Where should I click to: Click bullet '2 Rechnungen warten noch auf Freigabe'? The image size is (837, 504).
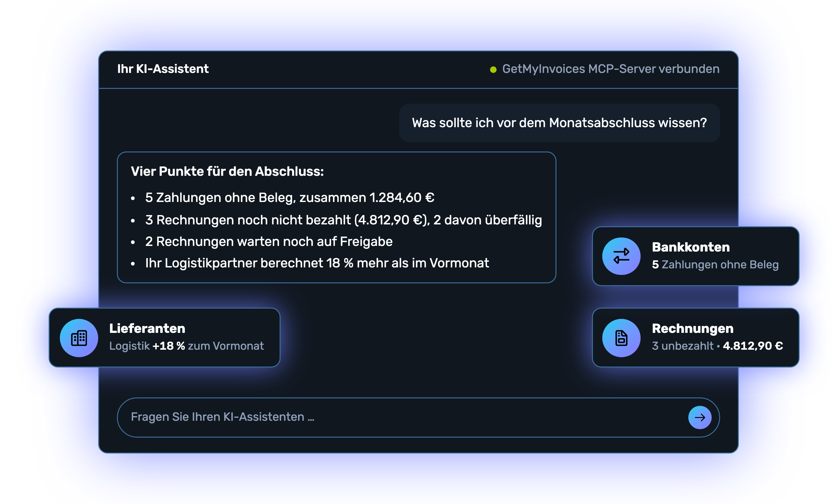[x=269, y=242]
